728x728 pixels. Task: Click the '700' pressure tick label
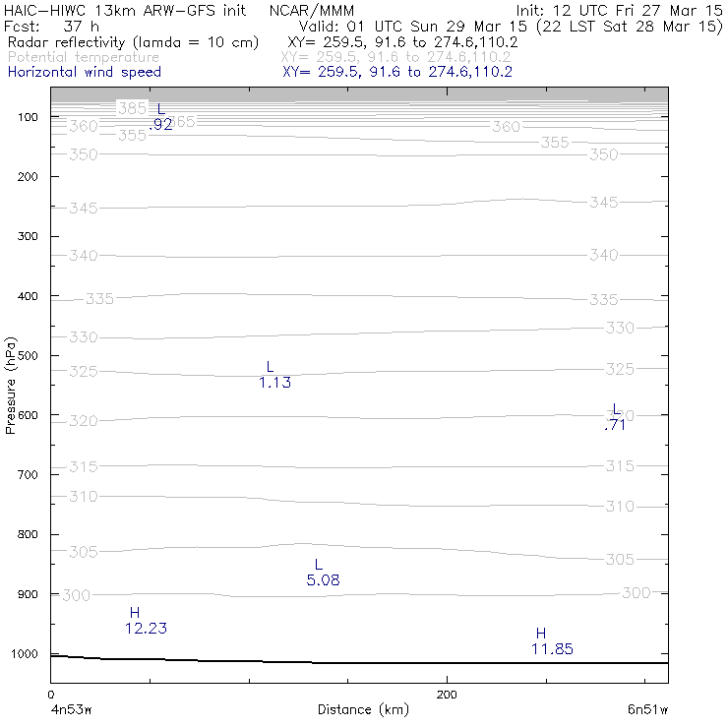point(28,475)
